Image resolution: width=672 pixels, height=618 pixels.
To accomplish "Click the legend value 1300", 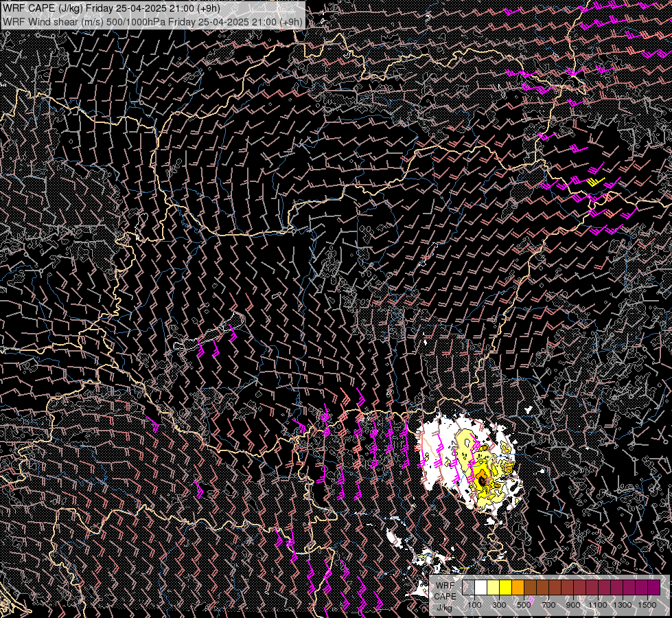I will [x=623, y=605].
